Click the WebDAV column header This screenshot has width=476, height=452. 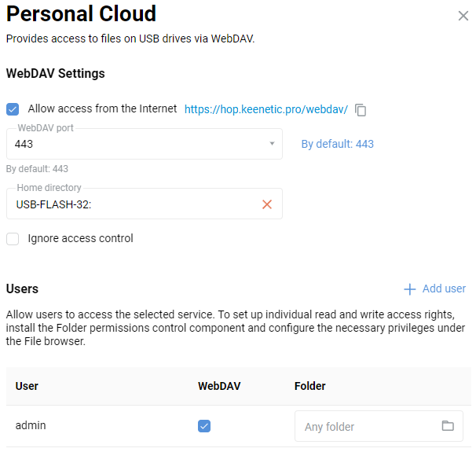[218, 386]
